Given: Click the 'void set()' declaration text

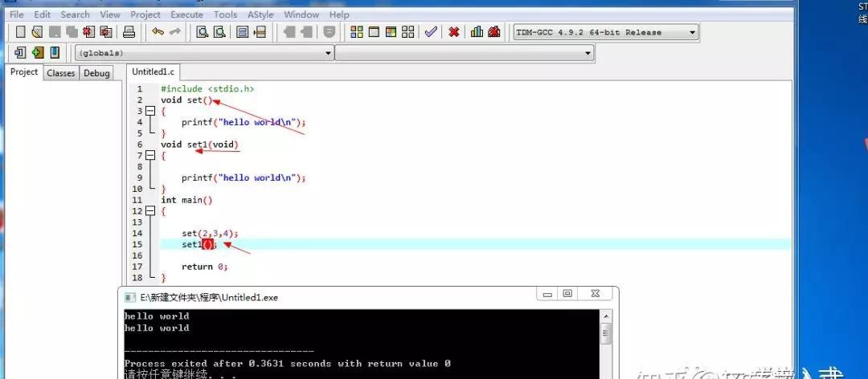Looking at the screenshot, I should click(186, 100).
